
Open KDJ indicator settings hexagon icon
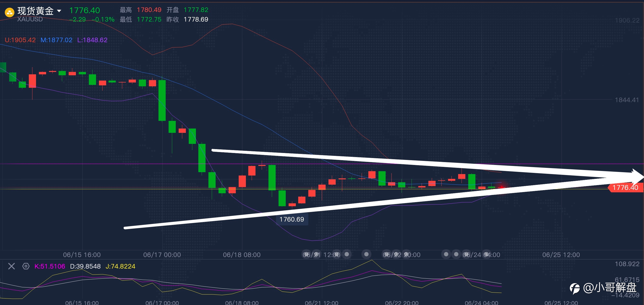26,266
